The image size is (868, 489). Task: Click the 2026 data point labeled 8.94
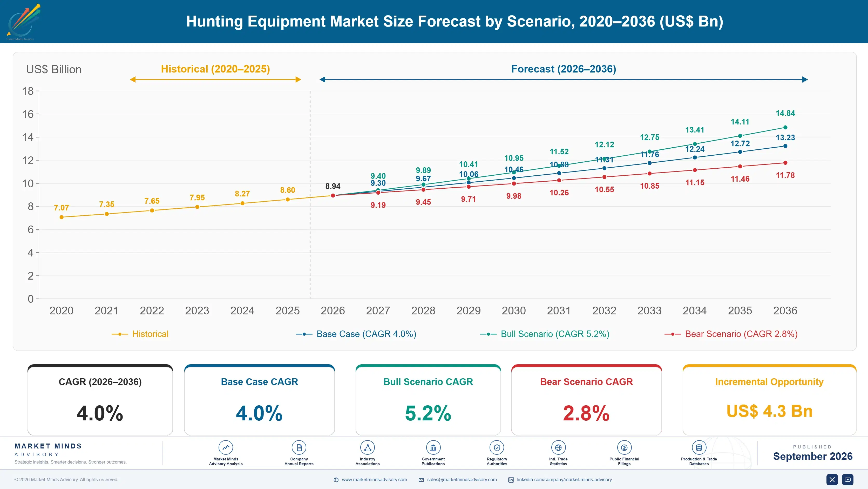pos(333,196)
